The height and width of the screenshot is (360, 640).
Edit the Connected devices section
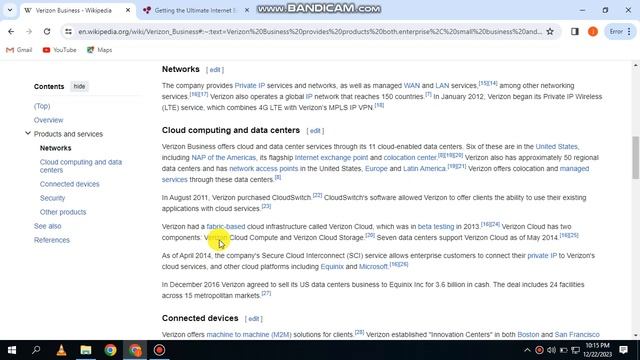(x=253, y=319)
